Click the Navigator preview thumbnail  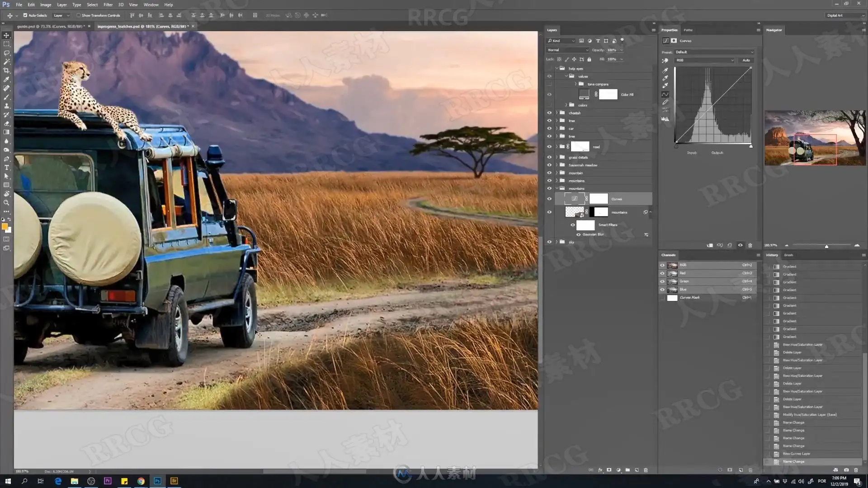tap(815, 138)
